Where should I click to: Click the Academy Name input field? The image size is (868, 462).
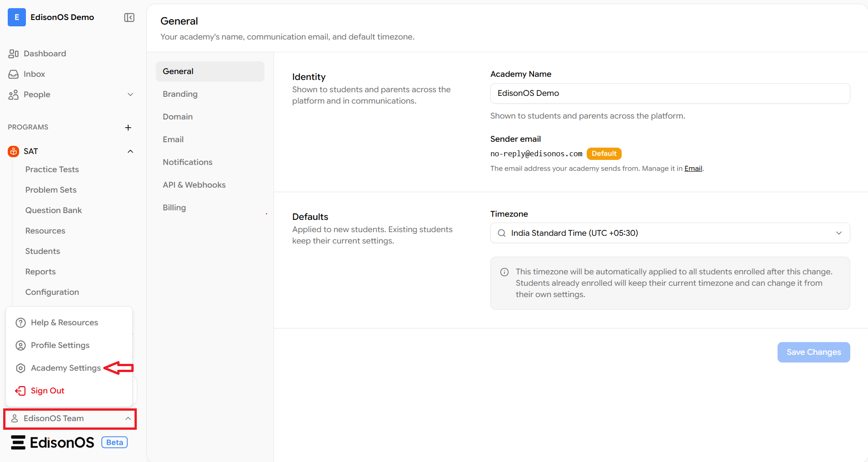tap(670, 93)
